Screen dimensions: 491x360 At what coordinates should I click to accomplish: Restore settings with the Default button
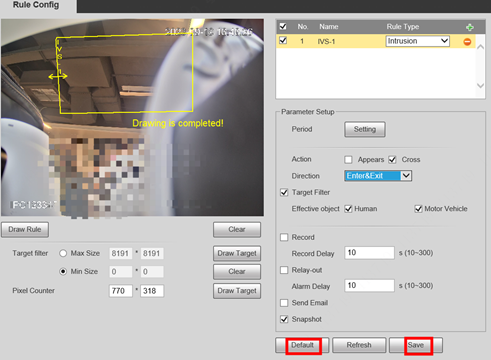coord(302,345)
